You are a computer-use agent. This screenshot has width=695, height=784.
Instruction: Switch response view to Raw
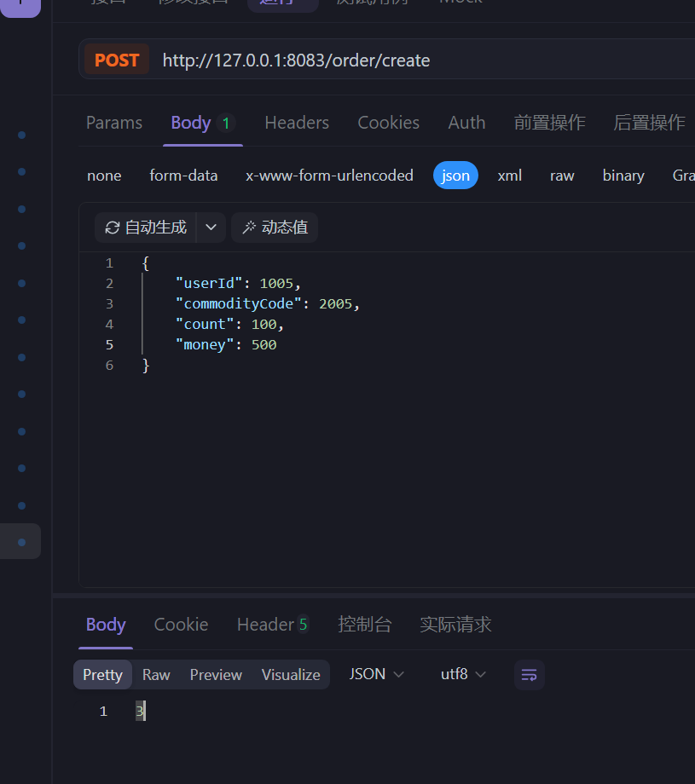coord(156,675)
